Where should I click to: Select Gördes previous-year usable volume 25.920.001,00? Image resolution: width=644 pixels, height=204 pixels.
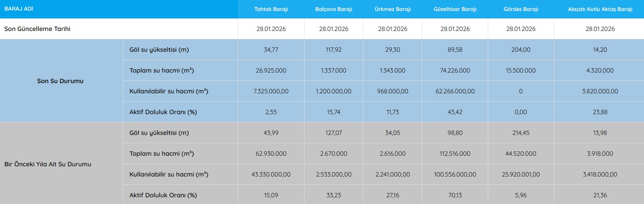point(521,174)
